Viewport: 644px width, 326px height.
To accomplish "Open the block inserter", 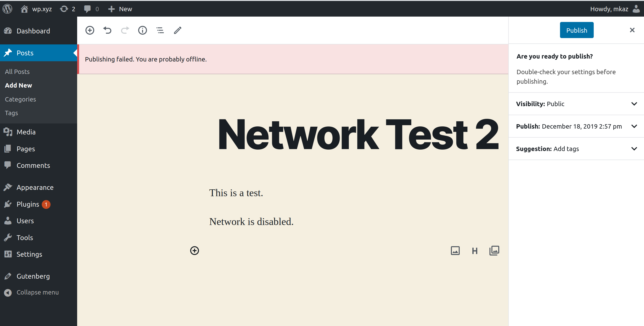I will (x=90, y=30).
